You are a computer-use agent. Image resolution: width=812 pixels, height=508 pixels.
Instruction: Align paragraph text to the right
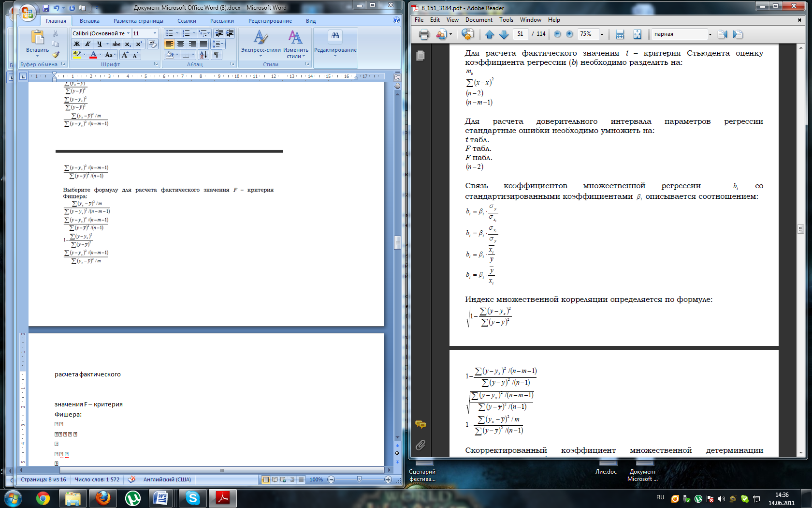[192, 44]
